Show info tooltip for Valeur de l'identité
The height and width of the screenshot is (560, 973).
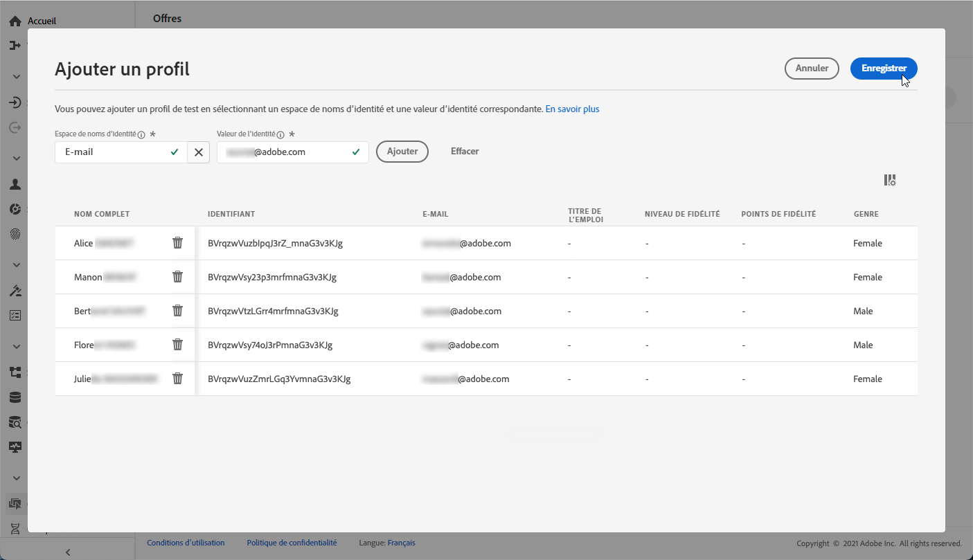point(280,135)
